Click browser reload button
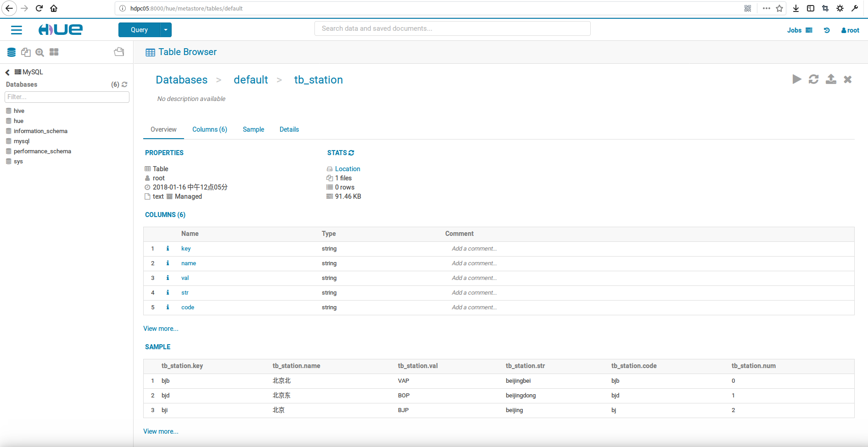 tap(39, 8)
